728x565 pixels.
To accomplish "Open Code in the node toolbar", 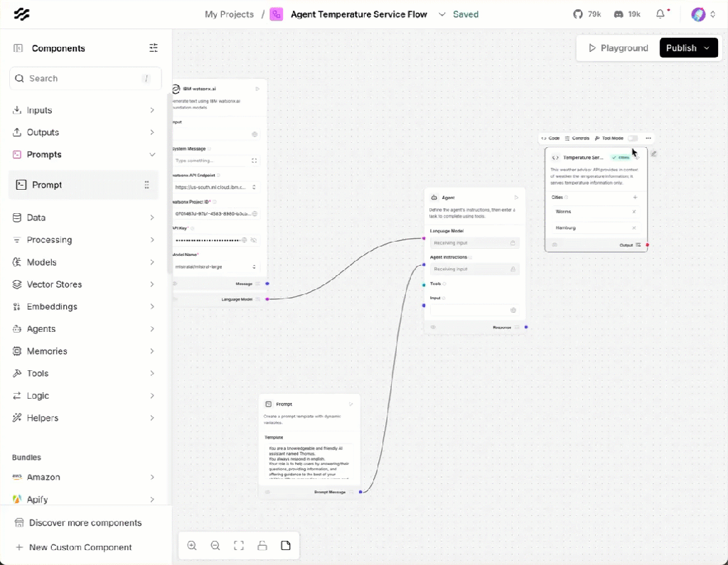I will [x=550, y=138].
